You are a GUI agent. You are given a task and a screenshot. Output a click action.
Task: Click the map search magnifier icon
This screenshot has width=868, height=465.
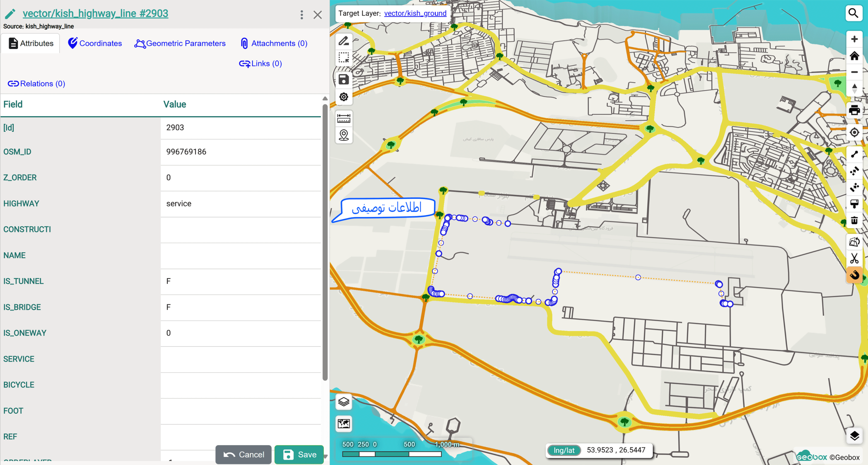click(853, 14)
